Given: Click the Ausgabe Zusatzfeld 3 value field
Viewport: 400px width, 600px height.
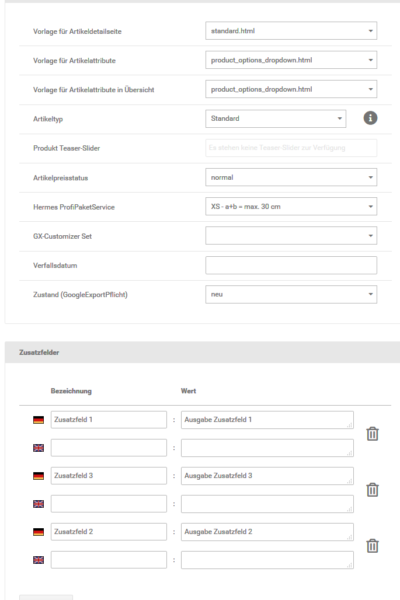Looking at the screenshot, I should point(267,476).
